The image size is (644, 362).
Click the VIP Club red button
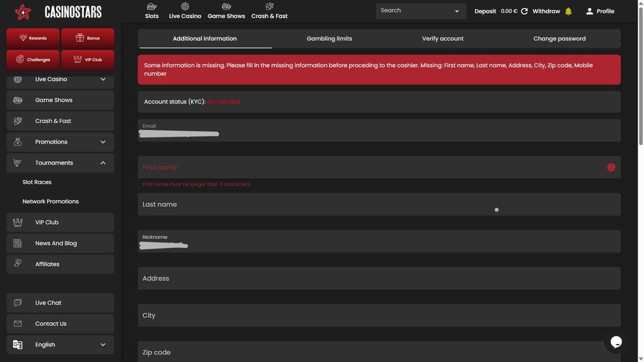[x=87, y=60]
